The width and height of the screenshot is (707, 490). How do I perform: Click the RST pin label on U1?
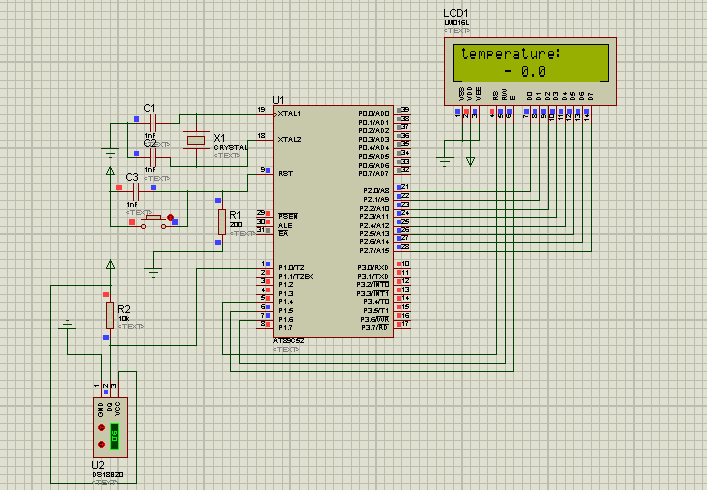pyautogui.click(x=285, y=174)
